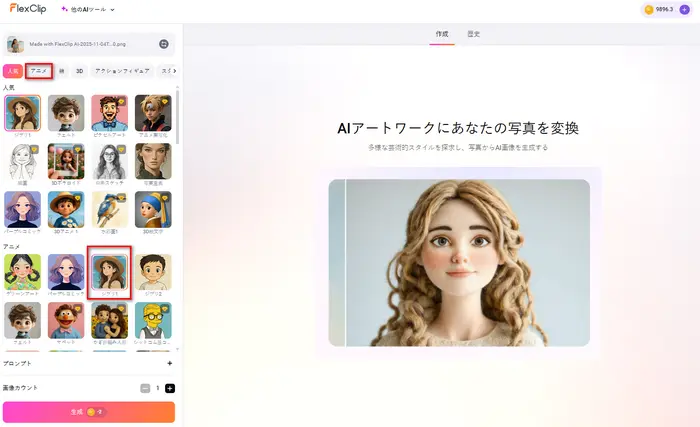Image resolution: width=700 pixels, height=427 pixels.
Task: Select the single-kanji chip between アニメ and 3D
Action: tap(62, 71)
